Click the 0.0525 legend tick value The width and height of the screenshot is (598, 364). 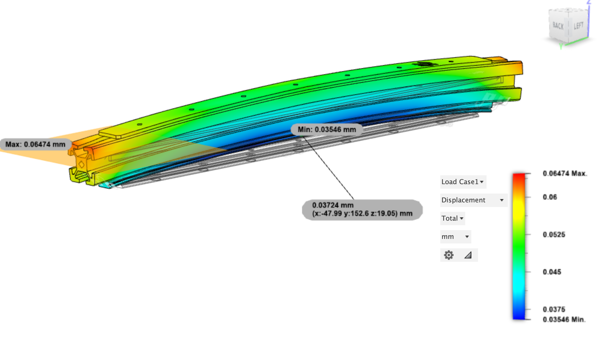click(x=554, y=235)
